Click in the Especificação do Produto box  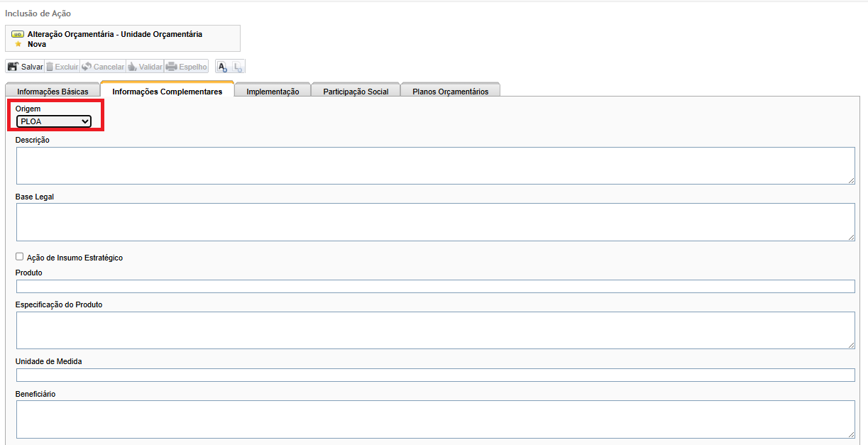point(434,330)
